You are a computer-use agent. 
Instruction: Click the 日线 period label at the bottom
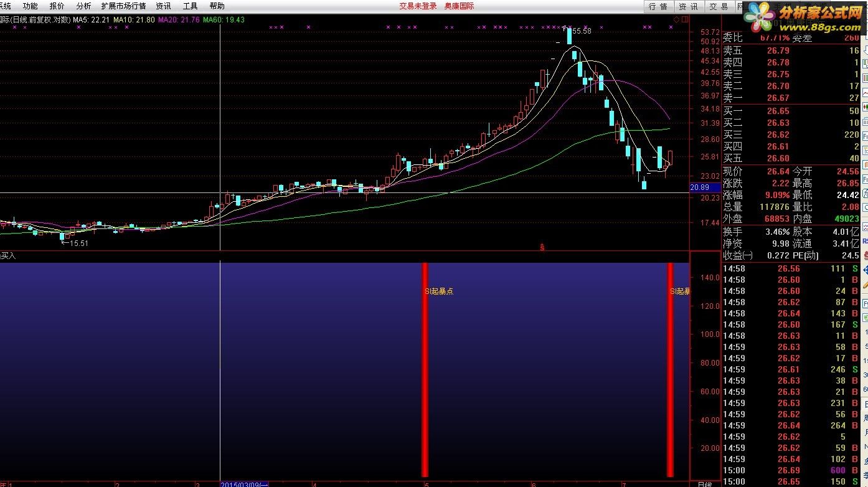coord(704,484)
